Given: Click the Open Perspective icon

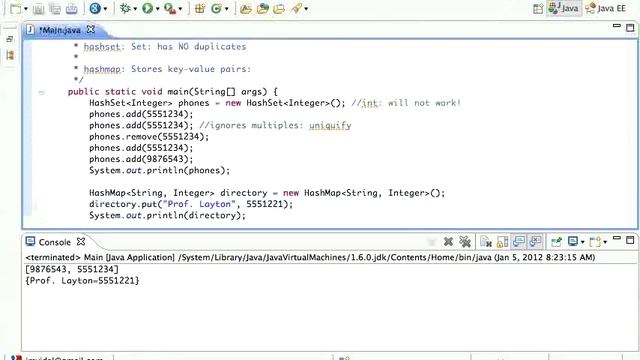Looking at the screenshot, I should tap(538, 9).
